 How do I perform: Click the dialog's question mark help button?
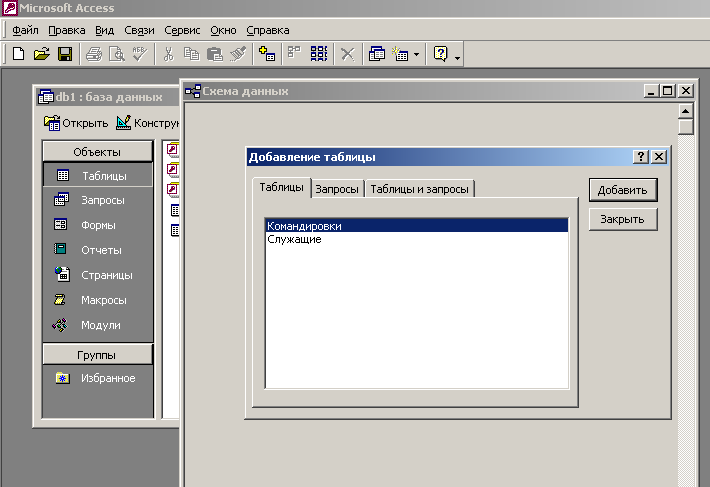click(641, 157)
